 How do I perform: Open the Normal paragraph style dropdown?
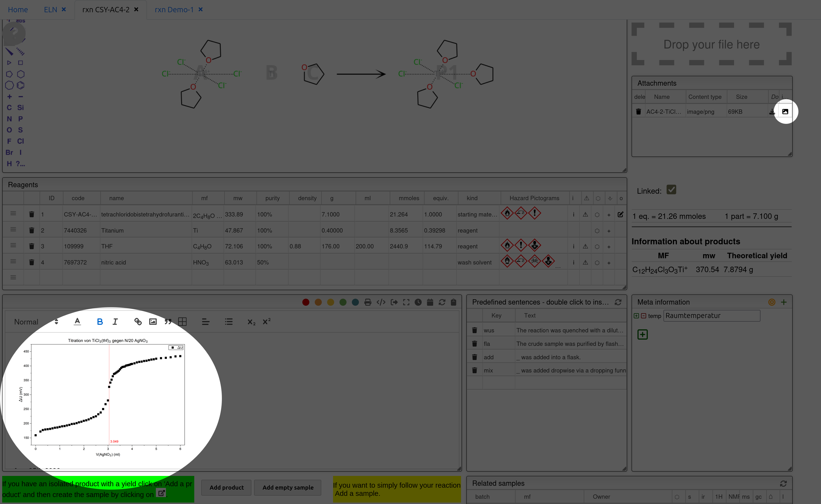coord(36,322)
